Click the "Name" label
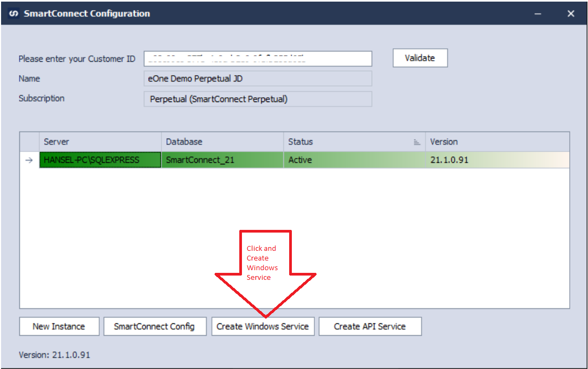The width and height of the screenshot is (588, 369). pyautogui.click(x=30, y=79)
